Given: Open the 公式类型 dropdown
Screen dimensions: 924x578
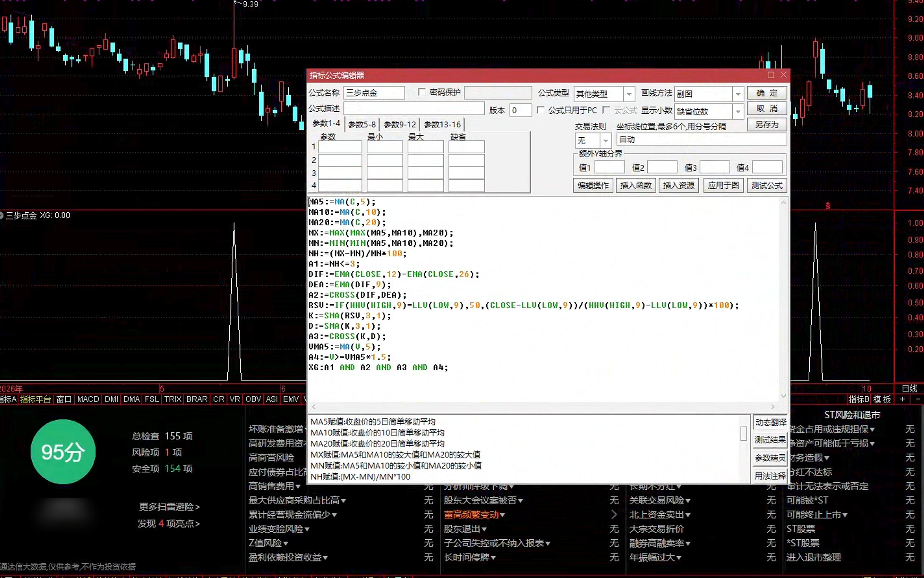Looking at the screenshot, I should pyautogui.click(x=629, y=94).
